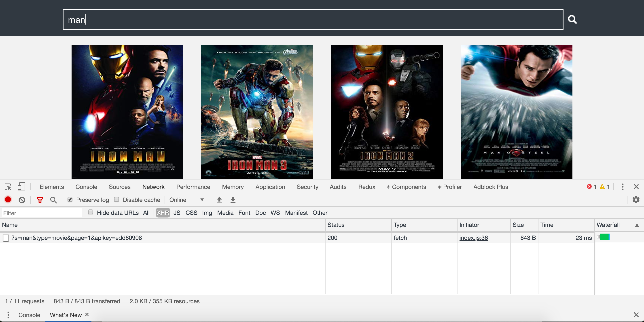Clear the network log
The height and width of the screenshot is (322, 644).
[x=22, y=200]
